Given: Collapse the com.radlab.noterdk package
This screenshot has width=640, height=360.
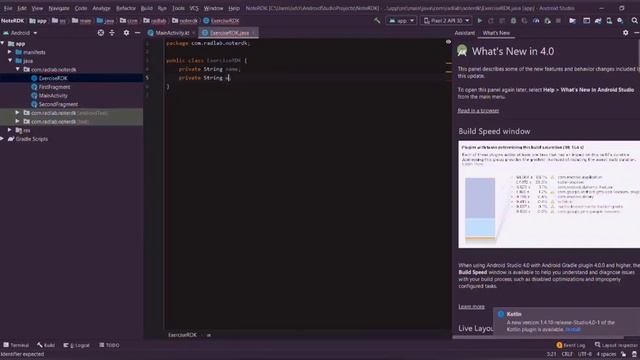Looking at the screenshot, I should [x=18, y=69].
